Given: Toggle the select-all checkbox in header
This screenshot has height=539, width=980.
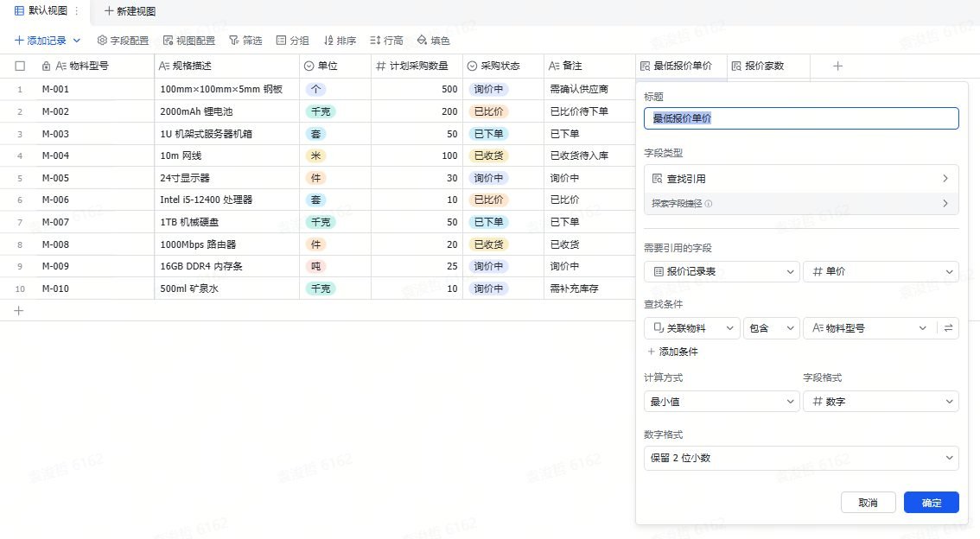Looking at the screenshot, I should 20,66.
